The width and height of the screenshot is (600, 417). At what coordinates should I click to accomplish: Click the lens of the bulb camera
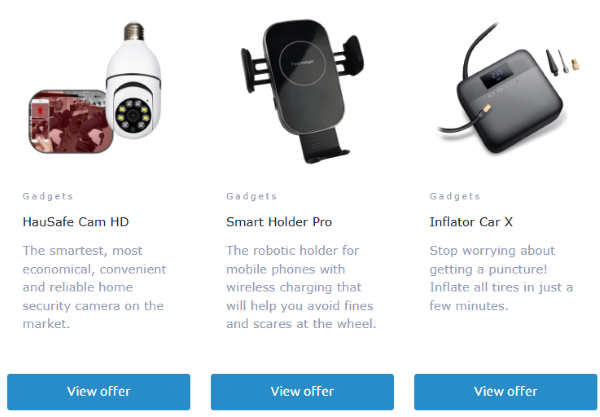133,115
